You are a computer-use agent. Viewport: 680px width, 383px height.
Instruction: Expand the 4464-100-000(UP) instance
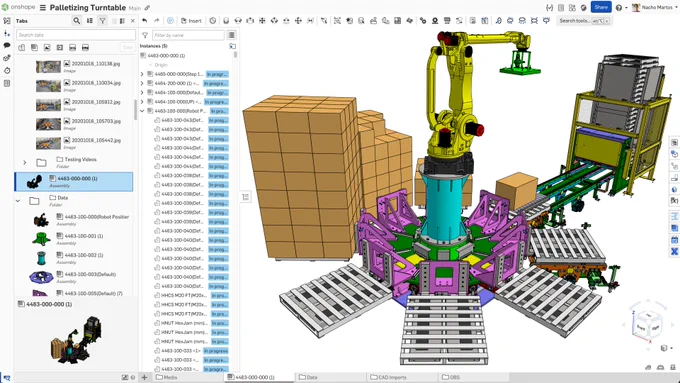click(142, 102)
